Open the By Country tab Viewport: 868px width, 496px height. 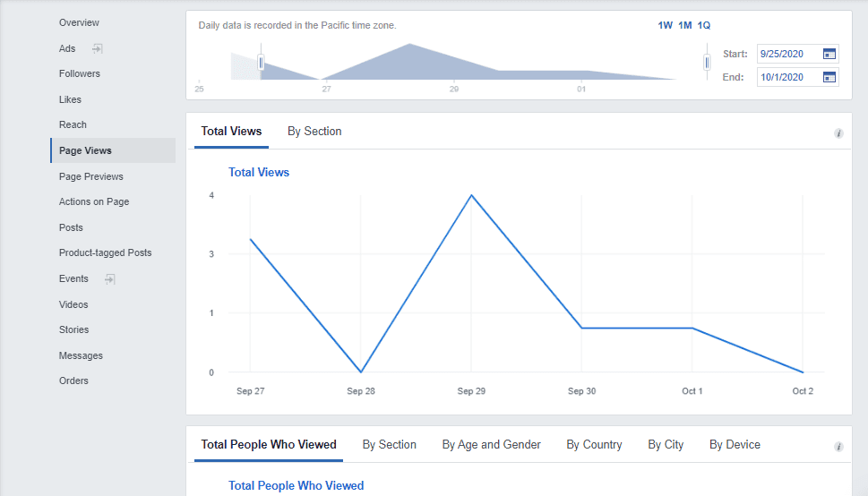click(x=594, y=445)
